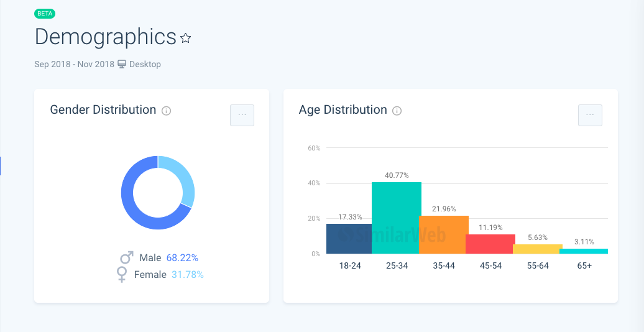Click the 40% y-axis label
The width and height of the screenshot is (644, 332).
(x=314, y=183)
